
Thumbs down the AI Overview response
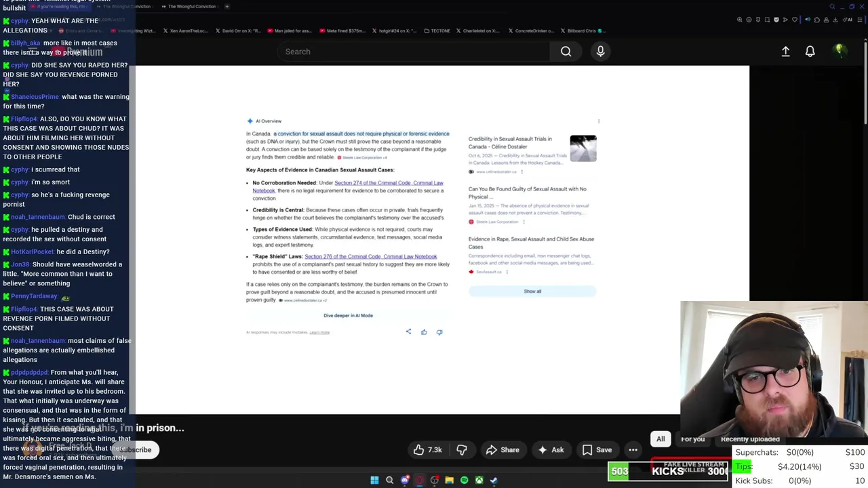(439, 332)
